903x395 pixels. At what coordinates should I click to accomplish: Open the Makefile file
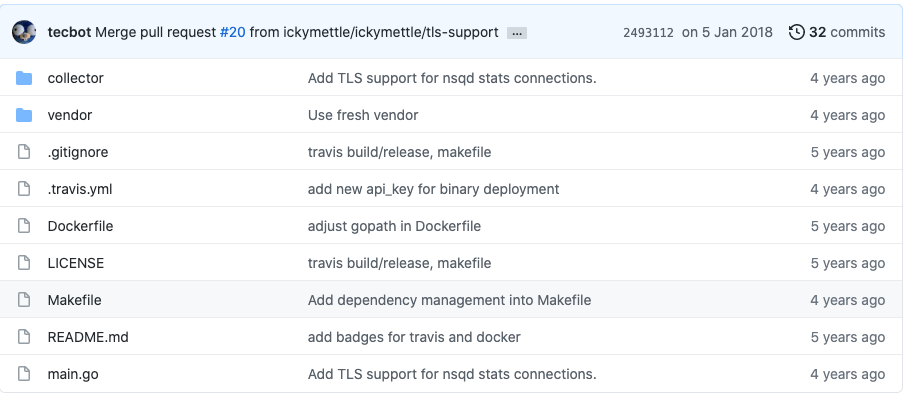coord(74,300)
